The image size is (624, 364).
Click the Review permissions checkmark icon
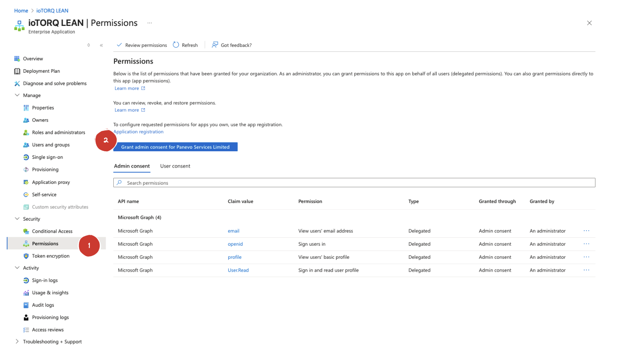point(119,45)
